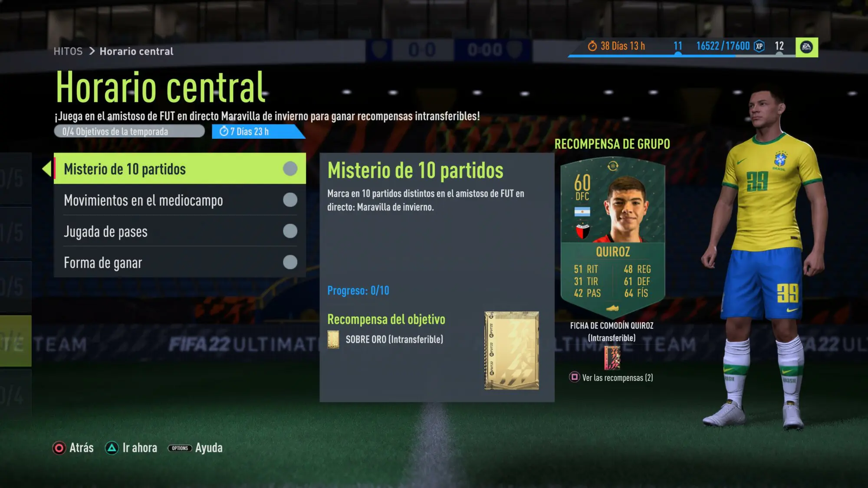868x488 pixels.
Task: Toggle completion circle for Jugada de pases
Action: coord(290,231)
